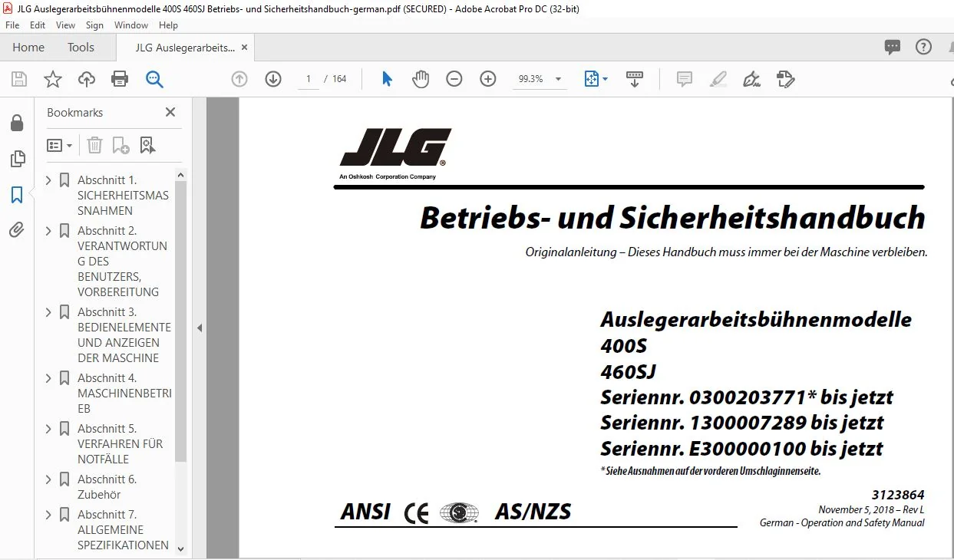The height and width of the screenshot is (560, 954).
Task: Open the Find text search icon
Action: coord(154,79)
